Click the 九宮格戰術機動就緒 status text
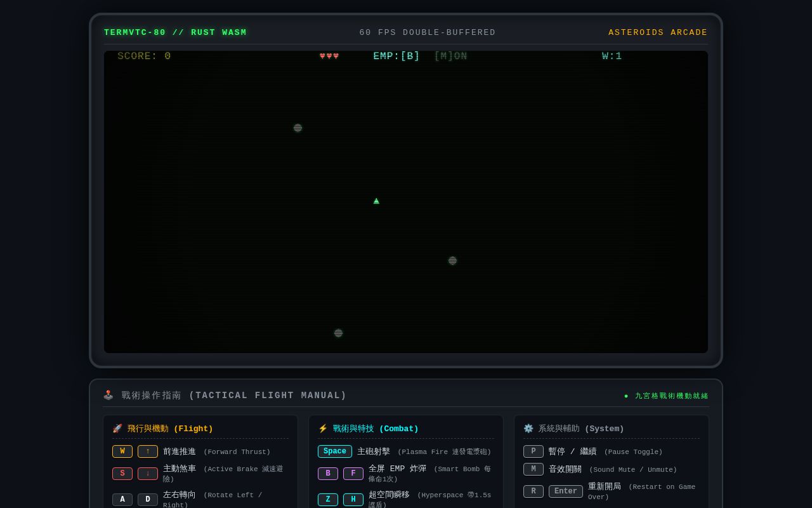Screen dimensions: 812x508 (672, 396)
